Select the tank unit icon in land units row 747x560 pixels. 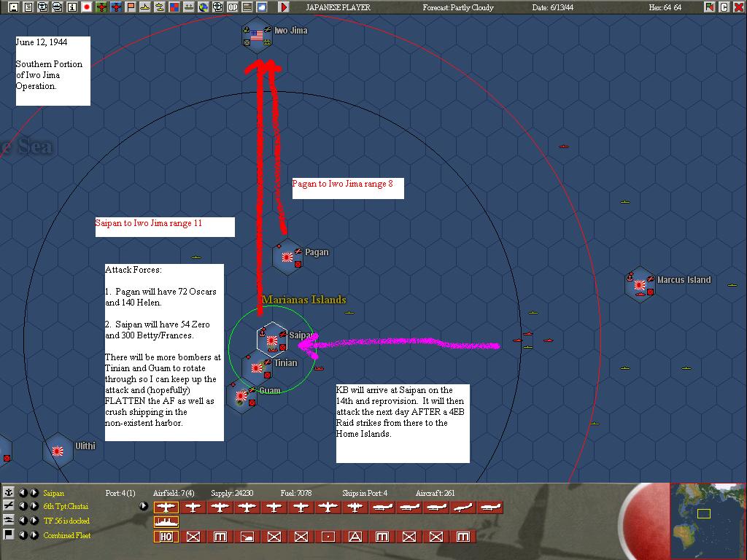click(247, 537)
